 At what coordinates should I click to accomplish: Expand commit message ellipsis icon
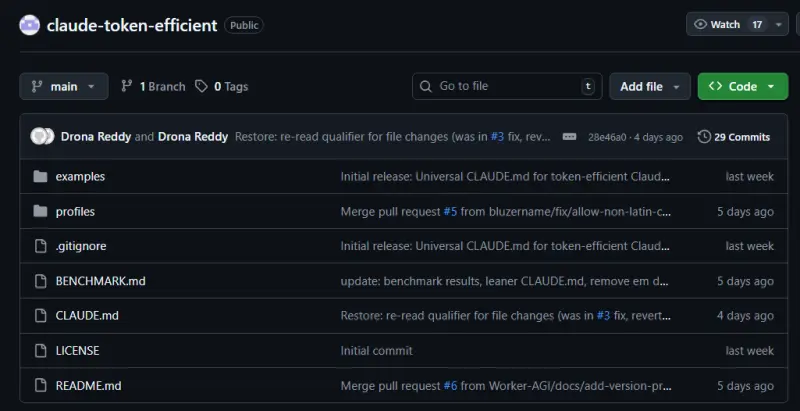[569, 137]
